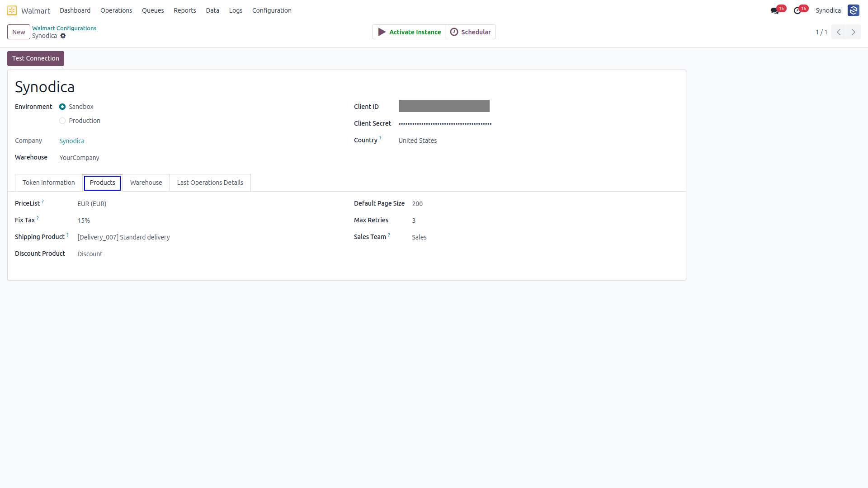Image resolution: width=868 pixels, height=488 pixels.
Task: Open the Country field showing United States
Action: (x=418, y=141)
